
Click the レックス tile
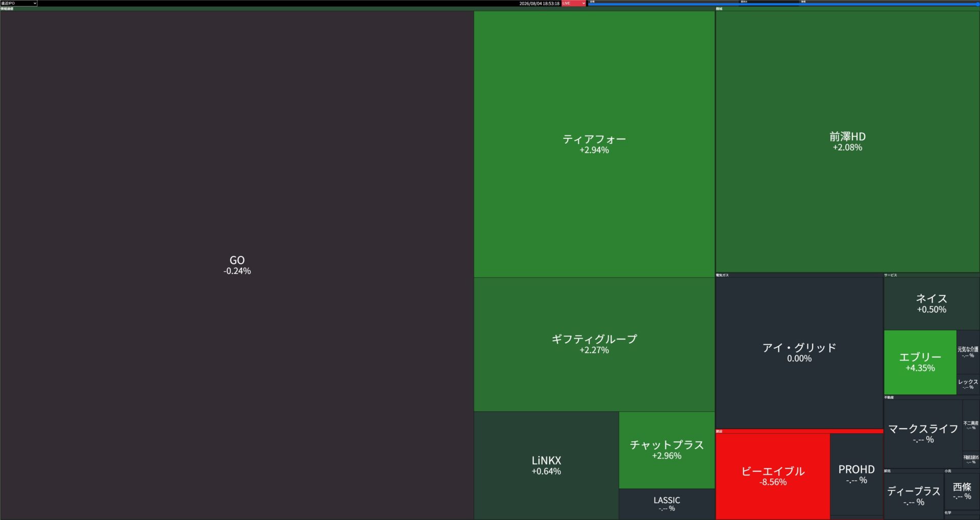[x=968, y=384]
